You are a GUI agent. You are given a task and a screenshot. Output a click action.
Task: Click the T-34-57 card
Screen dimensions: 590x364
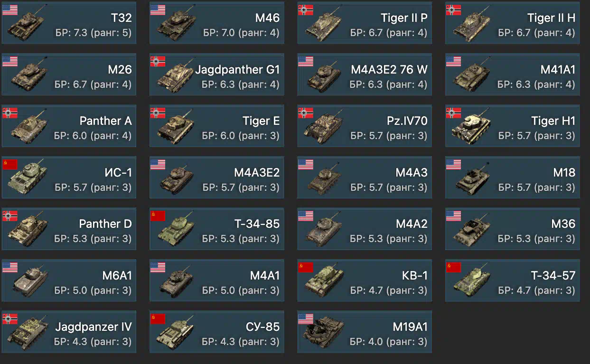pos(512,280)
